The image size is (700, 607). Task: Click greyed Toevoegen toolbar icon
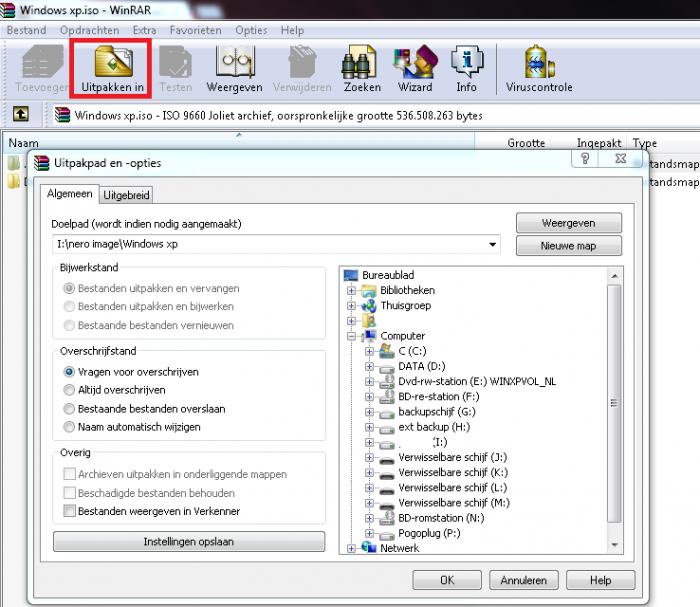click(x=42, y=62)
